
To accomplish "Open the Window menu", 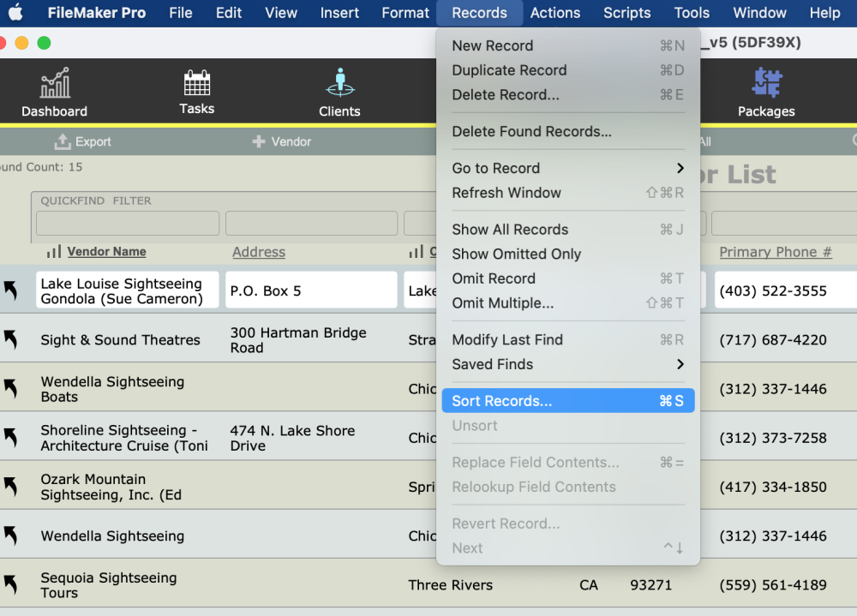I will point(759,13).
